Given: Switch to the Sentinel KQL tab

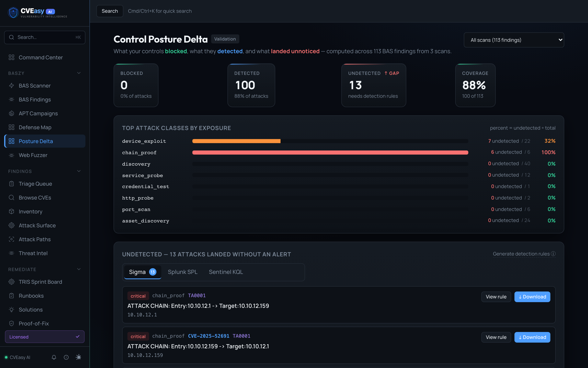Looking at the screenshot, I should [226, 272].
